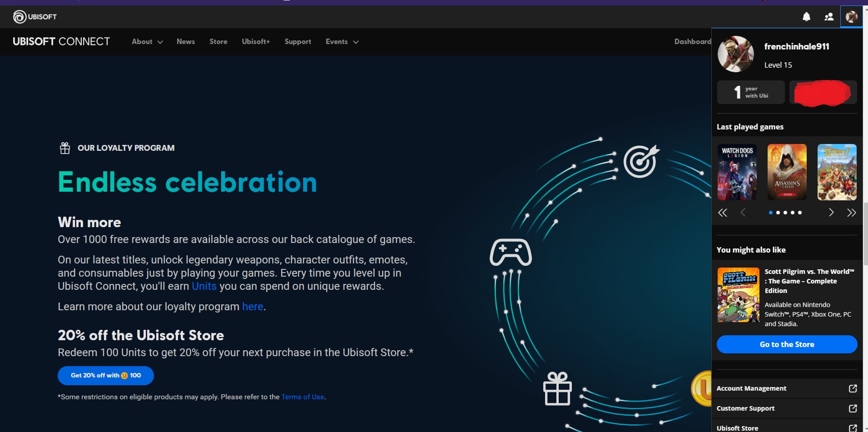
Task: Open the Ubisoft+ nav item
Action: click(x=256, y=42)
